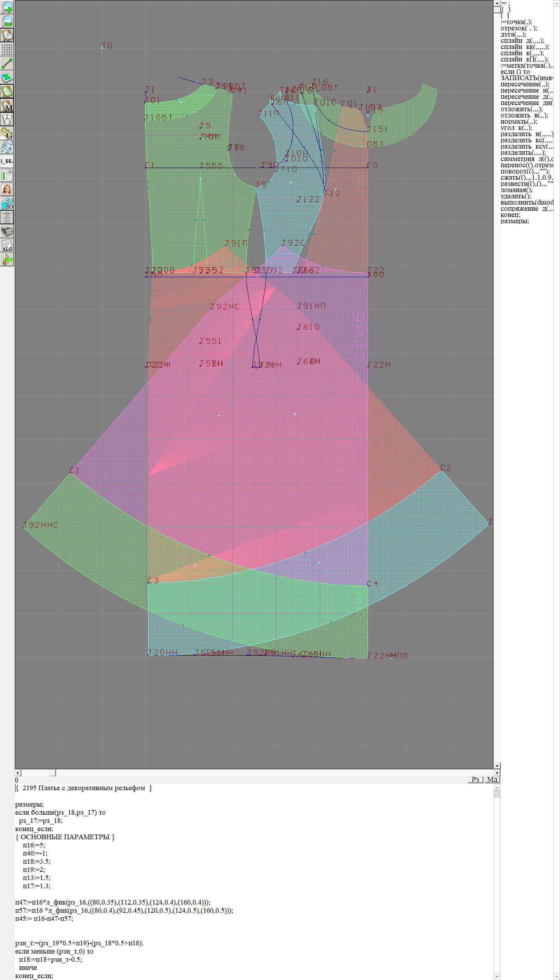Click the canvas vertical scrollbar down arrow
560x980 pixels.
click(x=497, y=766)
